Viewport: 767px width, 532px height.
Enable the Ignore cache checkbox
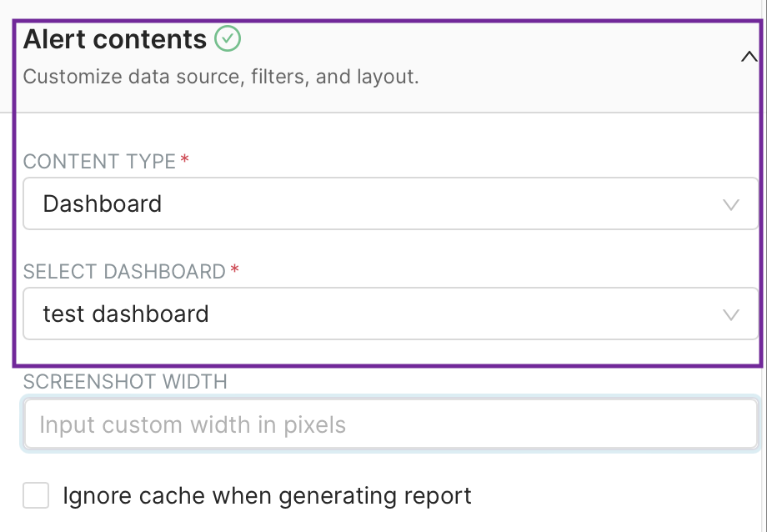coord(36,495)
